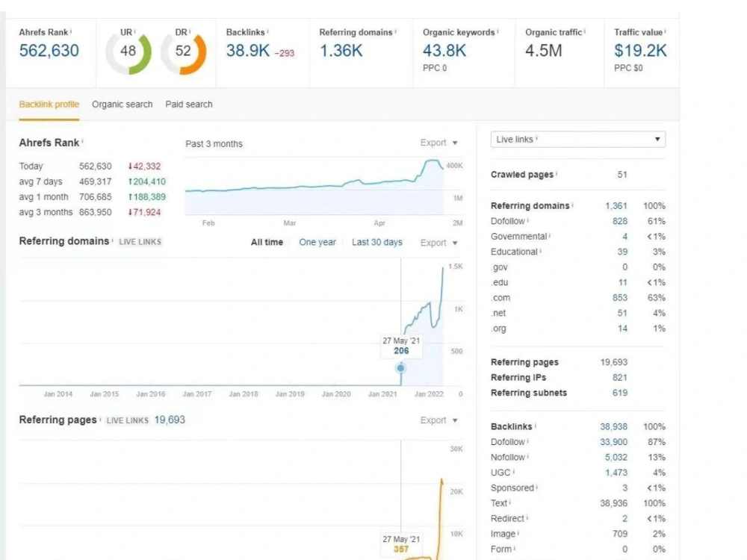The width and height of the screenshot is (747, 560).
Task: Click info icon next to Organic traffic
Action: [x=585, y=31]
